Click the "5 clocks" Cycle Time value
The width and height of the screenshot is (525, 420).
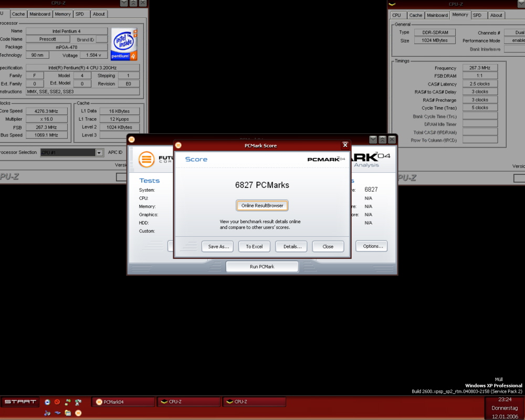[x=480, y=108]
